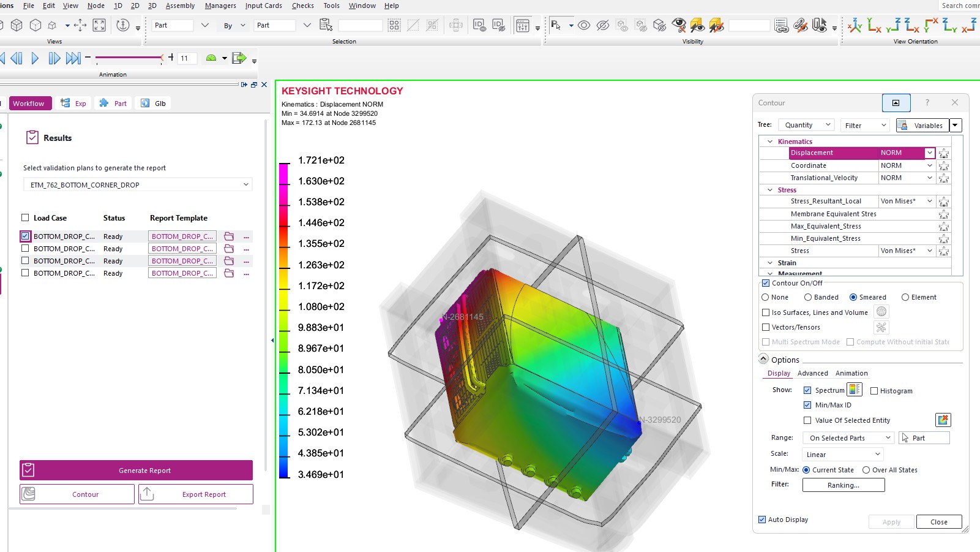The height and width of the screenshot is (552, 980).
Task: Open folder for fourth BOTTOM_DROP load case
Action: (x=229, y=273)
